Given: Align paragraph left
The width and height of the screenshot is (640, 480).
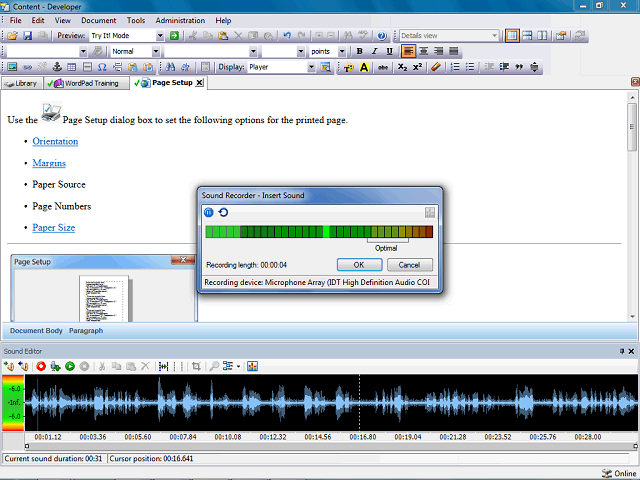Looking at the screenshot, I should click(x=408, y=51).
